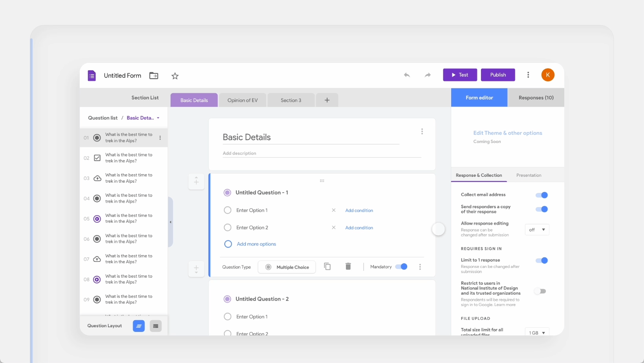The height and width of the screenshot is (363, 644).
Task: Click the Section List label
Action: [145, 97]
